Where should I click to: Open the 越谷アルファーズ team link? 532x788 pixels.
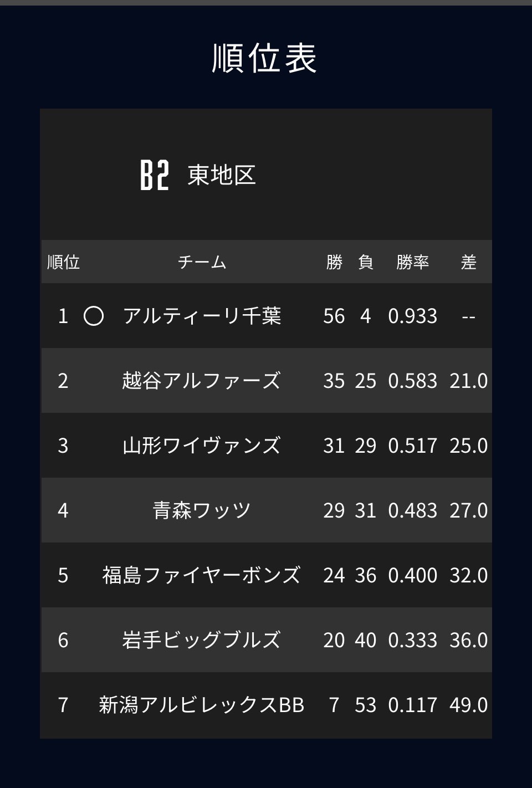click(x=202, y=381)
